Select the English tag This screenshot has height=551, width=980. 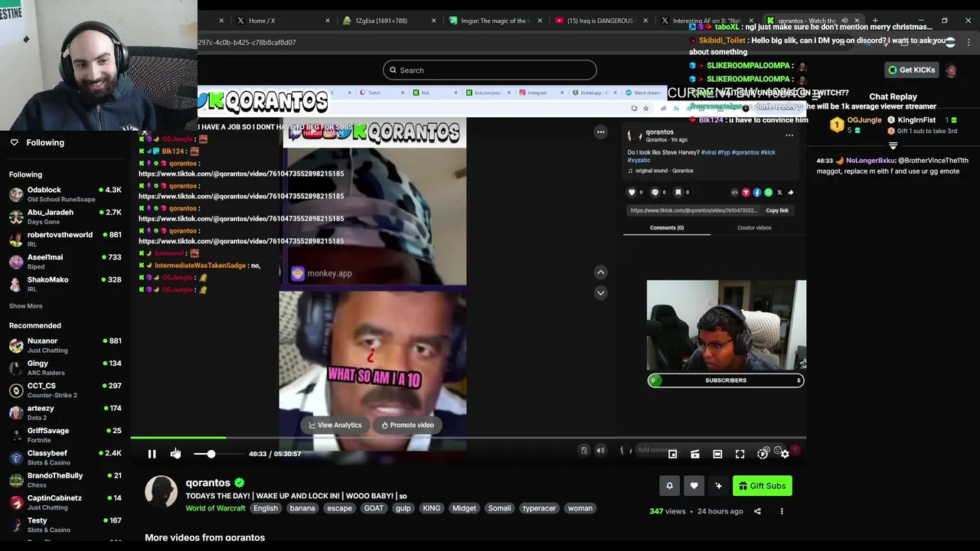click(x=266, y=508)
